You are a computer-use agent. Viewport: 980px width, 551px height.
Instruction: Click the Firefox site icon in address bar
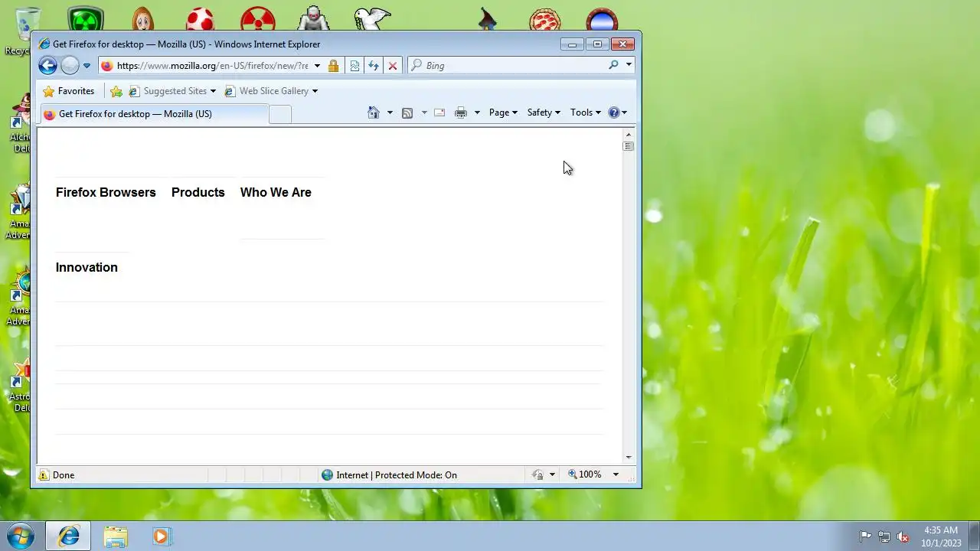point(107,66)
